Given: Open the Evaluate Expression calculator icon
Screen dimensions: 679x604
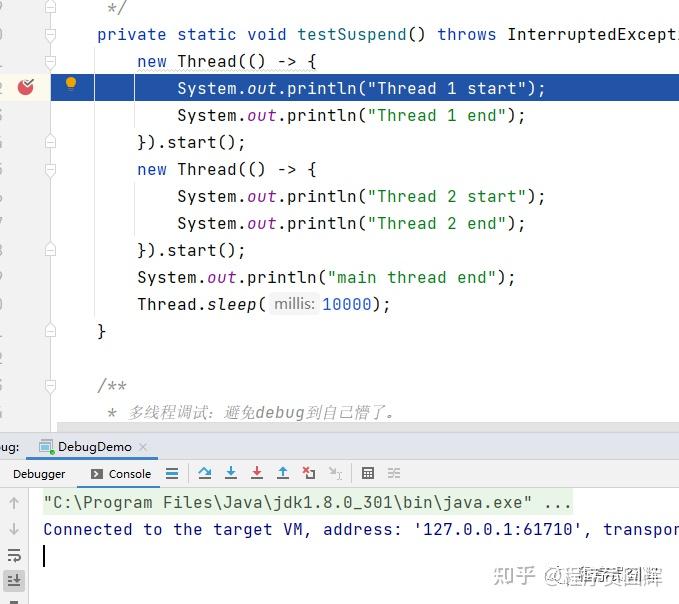Looking at the screenshot, I should (x=368, y=473).
